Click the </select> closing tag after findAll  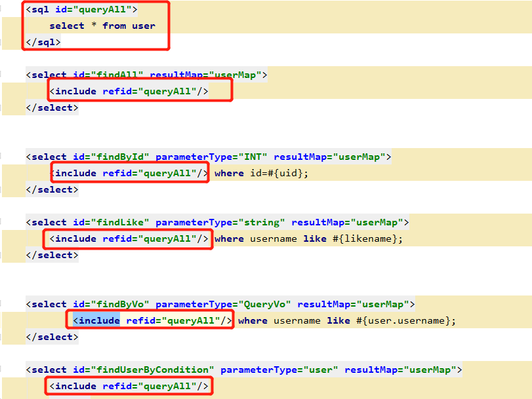click(x=52, y=108)
